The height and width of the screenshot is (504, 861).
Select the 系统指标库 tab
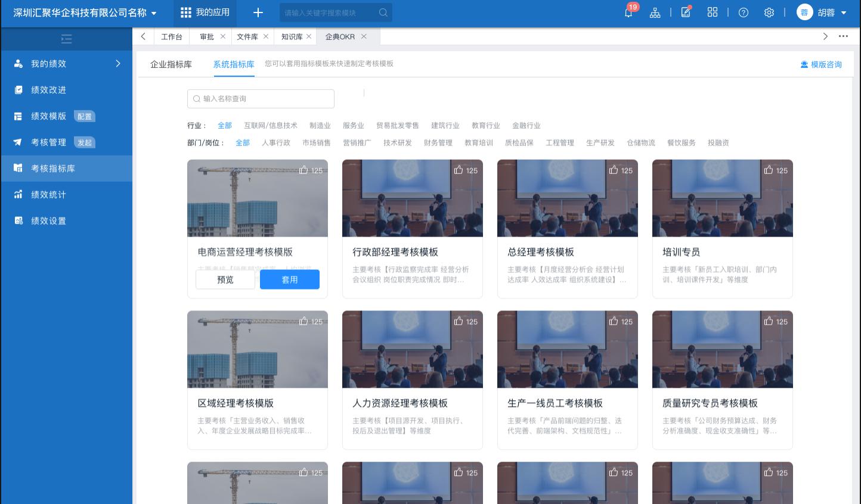coord(234,64)
